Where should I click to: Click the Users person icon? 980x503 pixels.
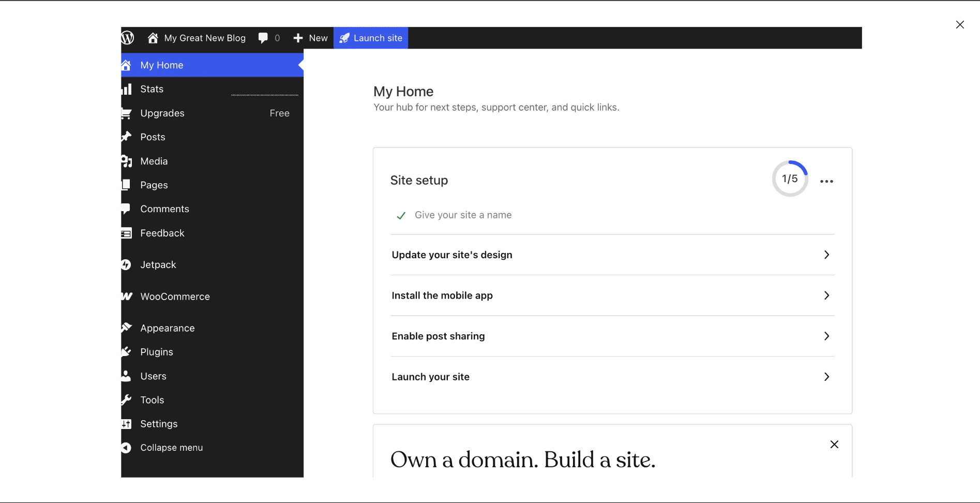[126, 376]
